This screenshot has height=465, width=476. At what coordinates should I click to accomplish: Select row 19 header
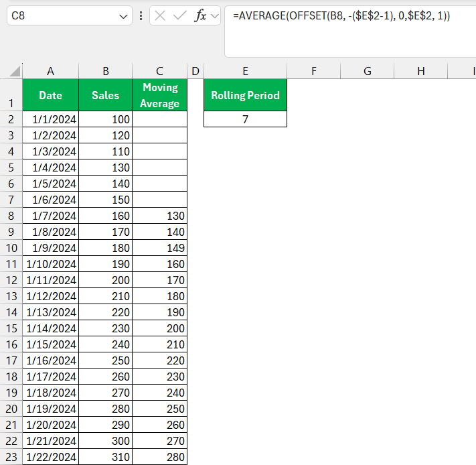pos(11,393)
